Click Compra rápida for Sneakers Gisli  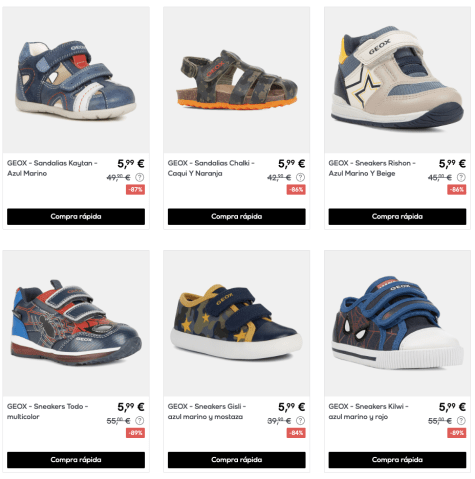coord(237,460)
